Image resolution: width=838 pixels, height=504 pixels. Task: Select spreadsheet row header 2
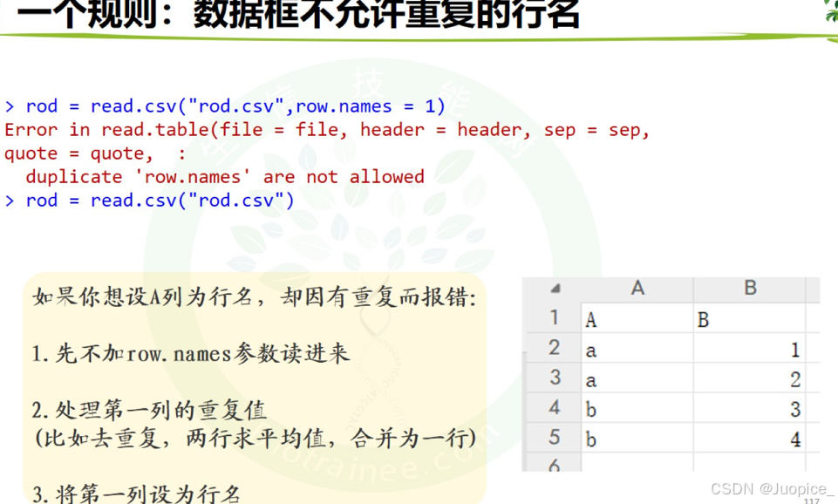point(554,348)
